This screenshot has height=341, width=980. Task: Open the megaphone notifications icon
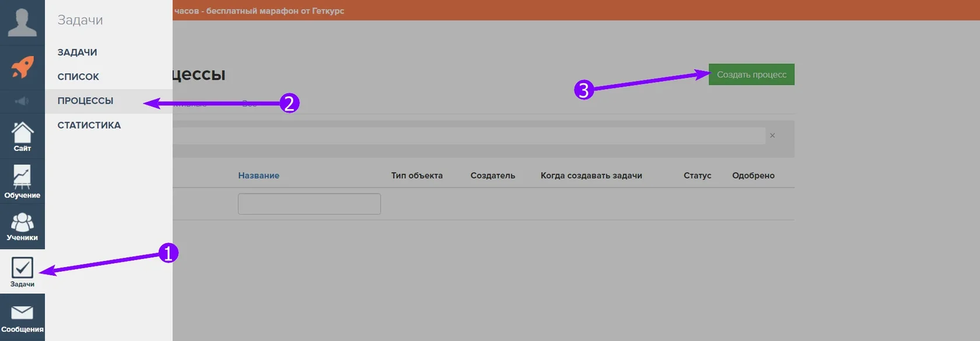pyautogui.click(x=22, y=101)
